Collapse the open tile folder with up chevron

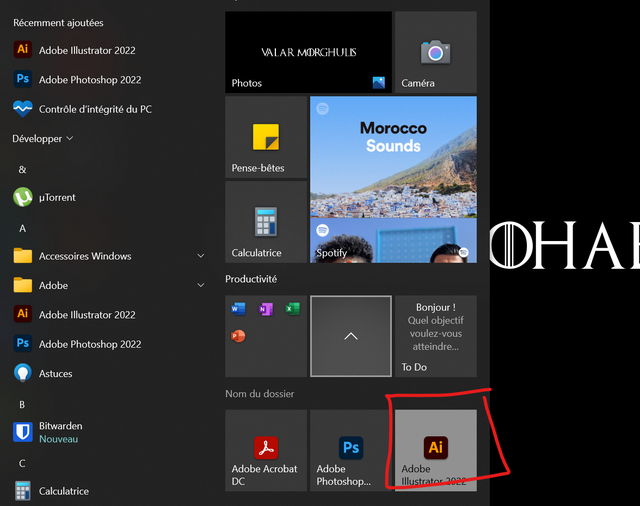coord(351,336)
